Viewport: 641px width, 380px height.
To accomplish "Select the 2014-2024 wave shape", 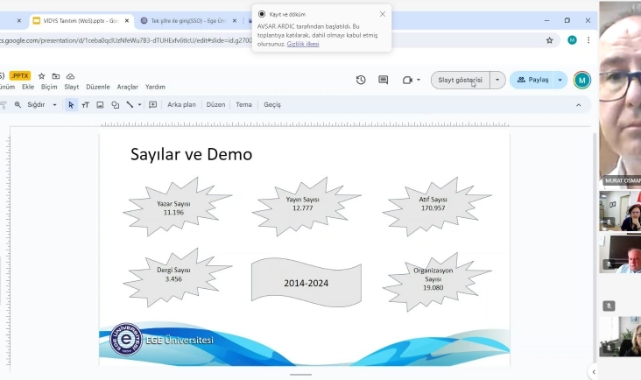I will tap(306, 282).
